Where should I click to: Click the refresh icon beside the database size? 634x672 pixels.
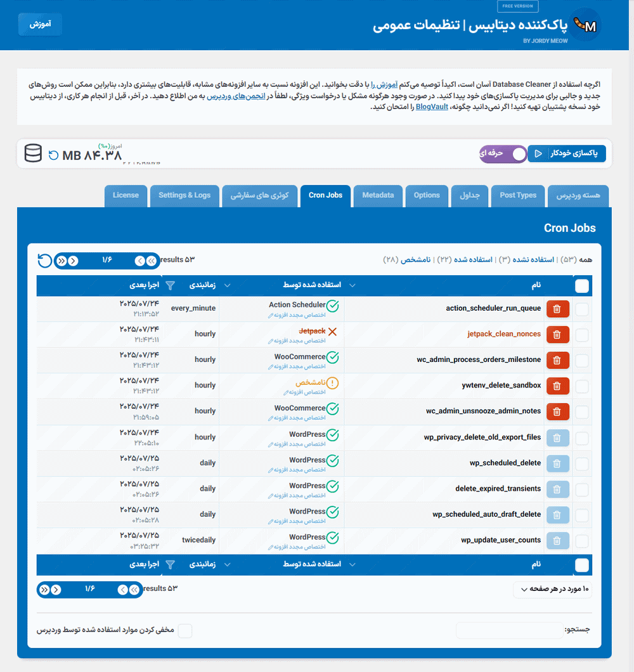pos(53,155)
